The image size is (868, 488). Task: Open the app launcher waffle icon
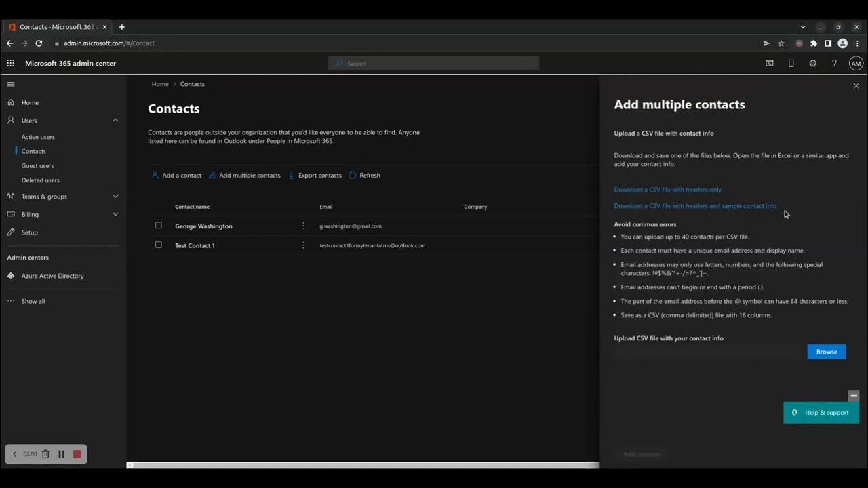tap(10, 63)
